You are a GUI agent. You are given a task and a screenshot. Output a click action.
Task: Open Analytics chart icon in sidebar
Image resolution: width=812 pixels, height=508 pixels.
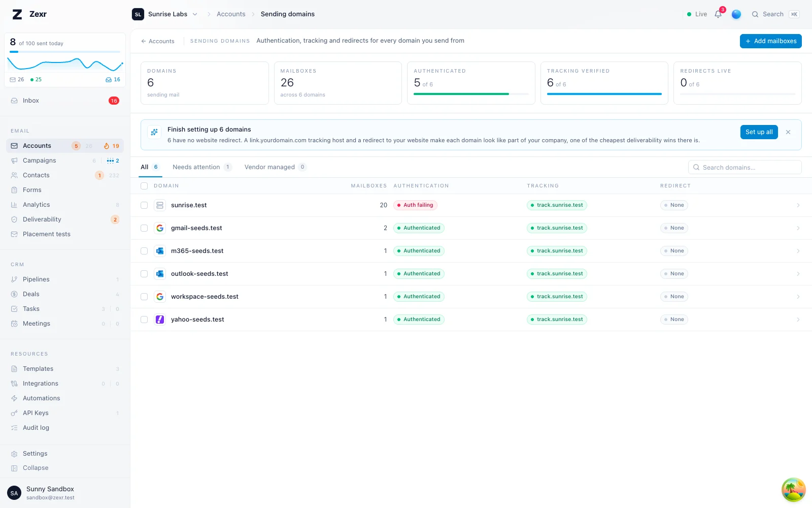tap(14, 205)
